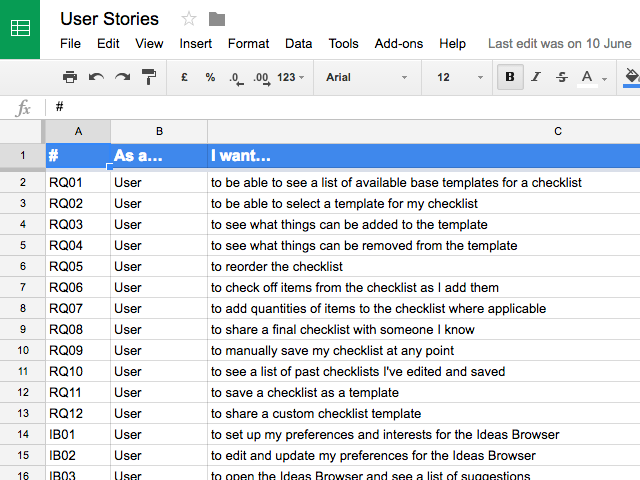Open the View menu
Viewport: 640px width, 480px height.
(x=149, y=43)
